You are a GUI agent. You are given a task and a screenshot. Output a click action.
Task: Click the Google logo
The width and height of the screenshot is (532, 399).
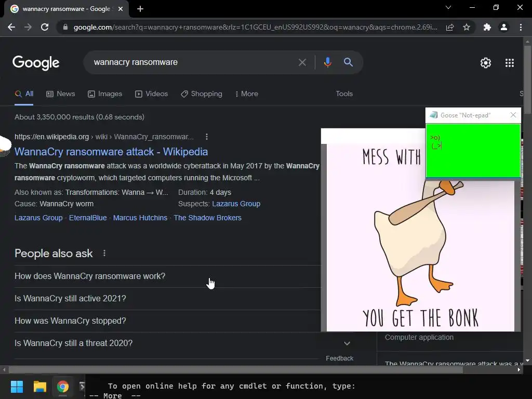tap(36, 63)
